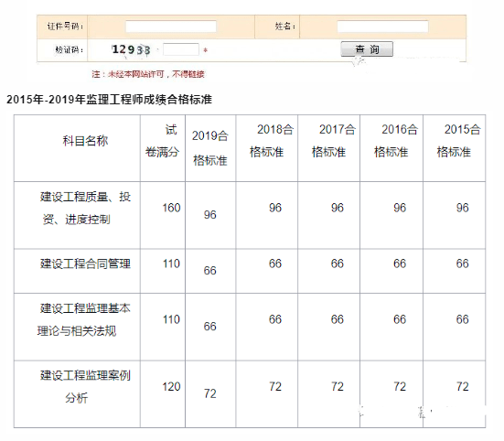Click 2015 passing score 96

click(x=463, y=208)
